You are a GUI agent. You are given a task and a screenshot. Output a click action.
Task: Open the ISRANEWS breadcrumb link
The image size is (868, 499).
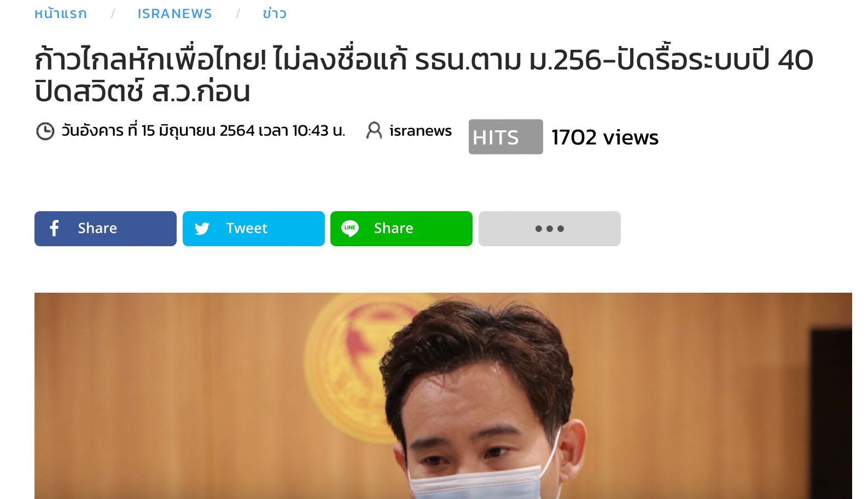[175, 14]
